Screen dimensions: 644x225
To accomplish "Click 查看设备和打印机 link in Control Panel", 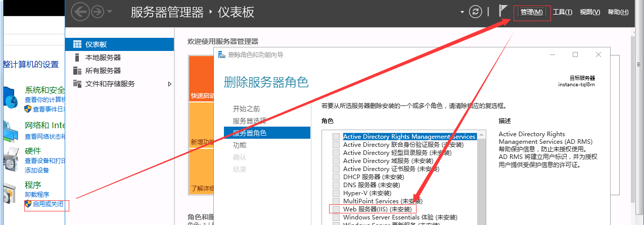I will click(44, 161).
